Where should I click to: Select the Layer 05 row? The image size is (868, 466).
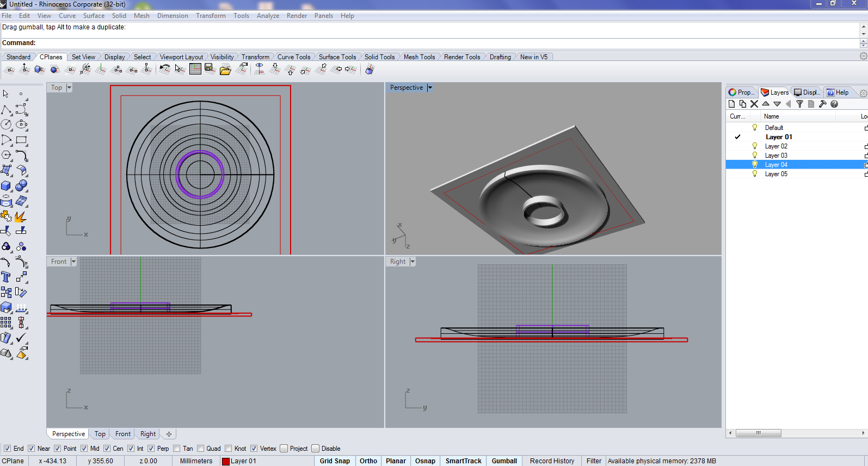797,174
